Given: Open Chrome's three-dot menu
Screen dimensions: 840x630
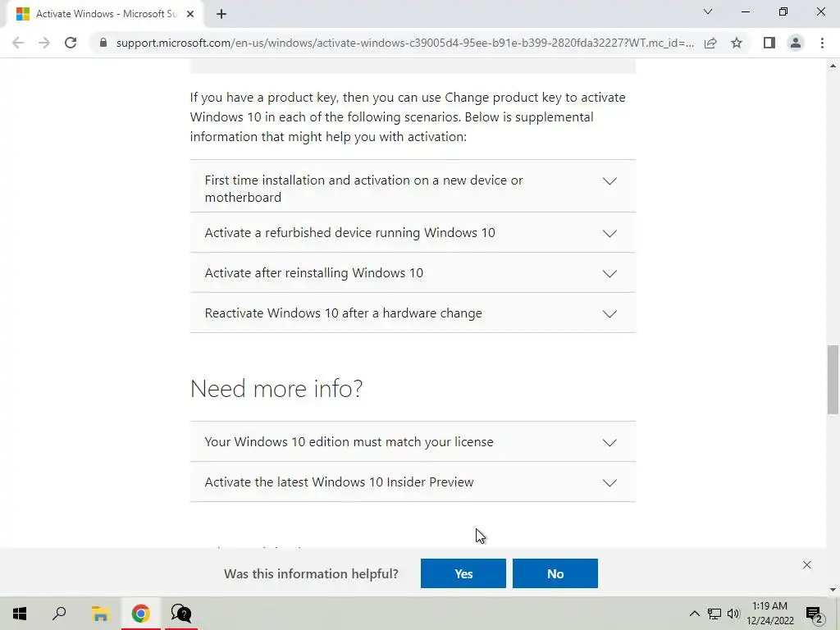Looking at the screenshot, I should [x=822, y=43].
